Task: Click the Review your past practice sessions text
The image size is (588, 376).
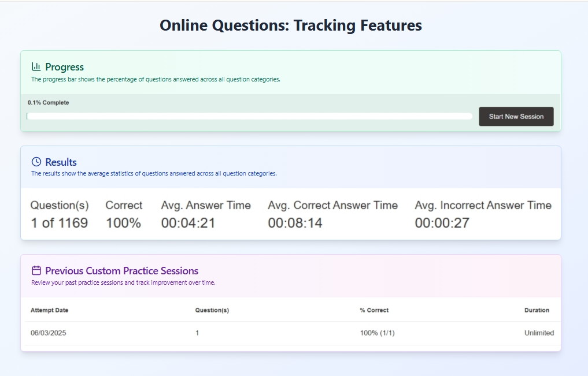Action: [x=123, y=283]
